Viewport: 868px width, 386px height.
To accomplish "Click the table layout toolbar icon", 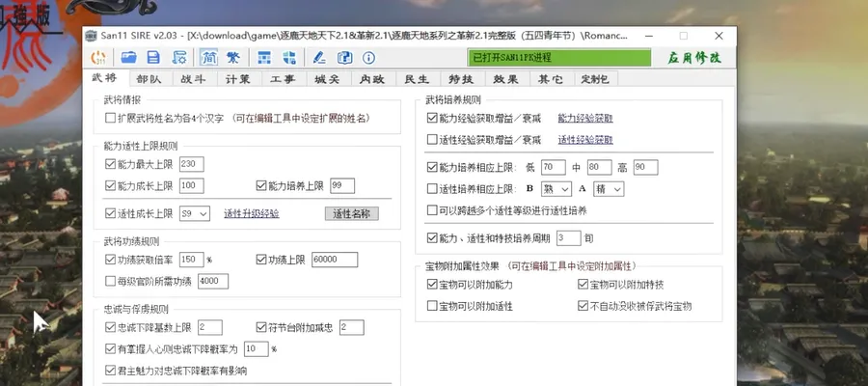I will click(x=264, y=58).
